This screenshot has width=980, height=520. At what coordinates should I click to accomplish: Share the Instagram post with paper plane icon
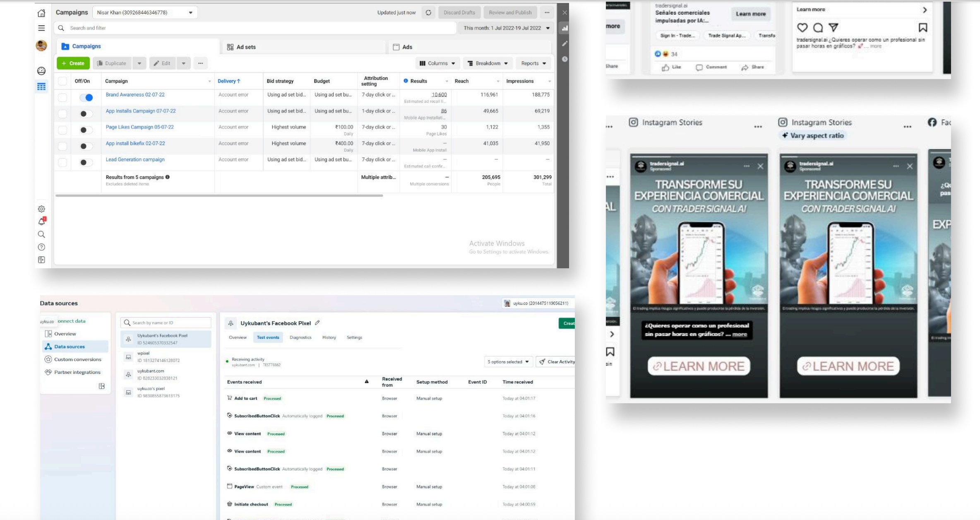pos(833,27)
